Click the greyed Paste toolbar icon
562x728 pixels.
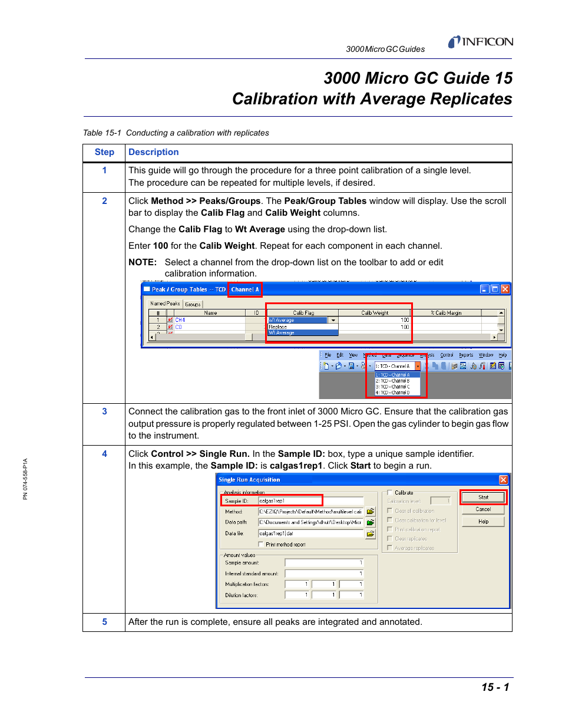[444, 366]
